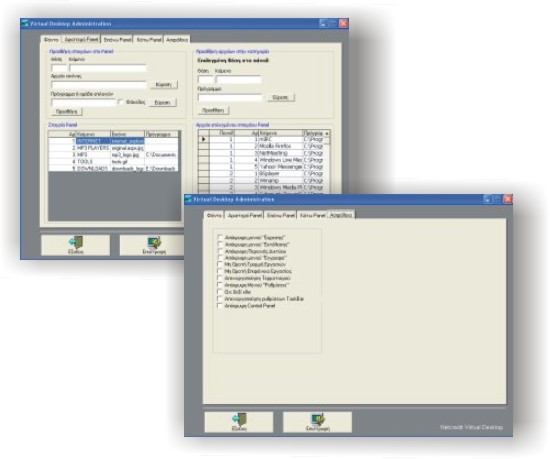Click Εύρεση button next to the image file field
Image resolution: width=550 pixels, height=459 pixels.
pyautogui.click(x=163, y=85)
